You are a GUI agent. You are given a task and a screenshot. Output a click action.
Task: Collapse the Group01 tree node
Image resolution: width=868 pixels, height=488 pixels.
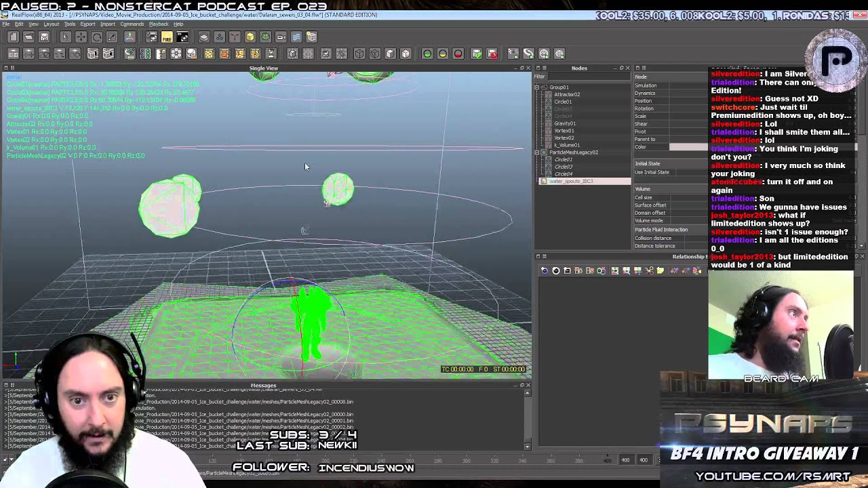click(537, 87)
